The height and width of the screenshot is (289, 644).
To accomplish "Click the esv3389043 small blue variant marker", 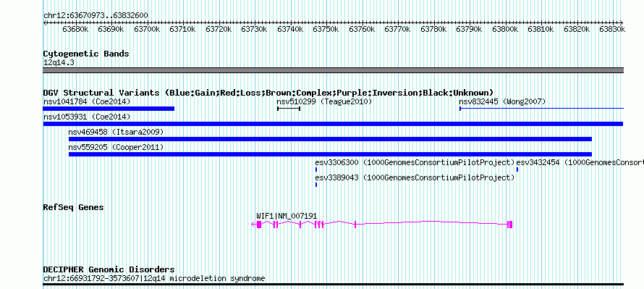I will coord(316,185).
